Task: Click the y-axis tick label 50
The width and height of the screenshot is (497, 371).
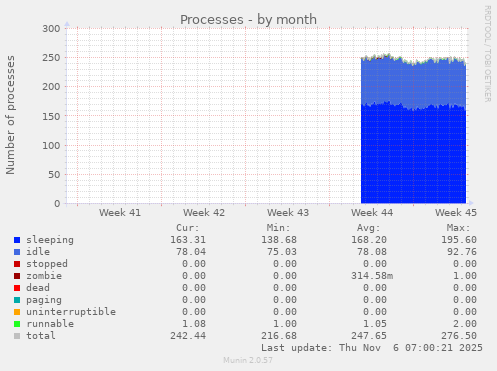Action: coord(54,175)
